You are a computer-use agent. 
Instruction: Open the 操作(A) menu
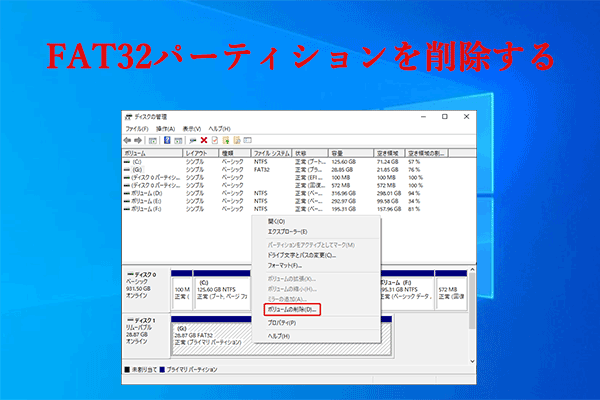pos(165,129)
